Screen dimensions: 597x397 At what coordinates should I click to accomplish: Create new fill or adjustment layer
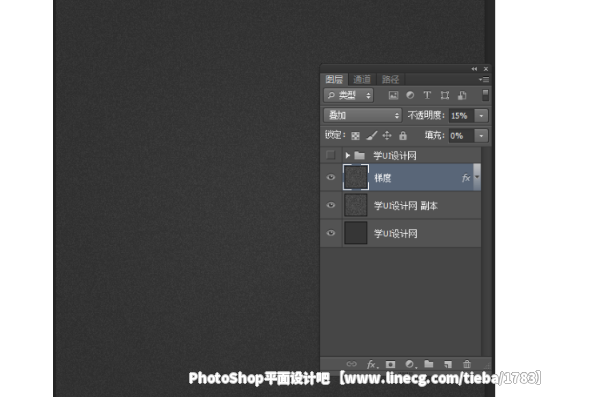tap(410, 364)
